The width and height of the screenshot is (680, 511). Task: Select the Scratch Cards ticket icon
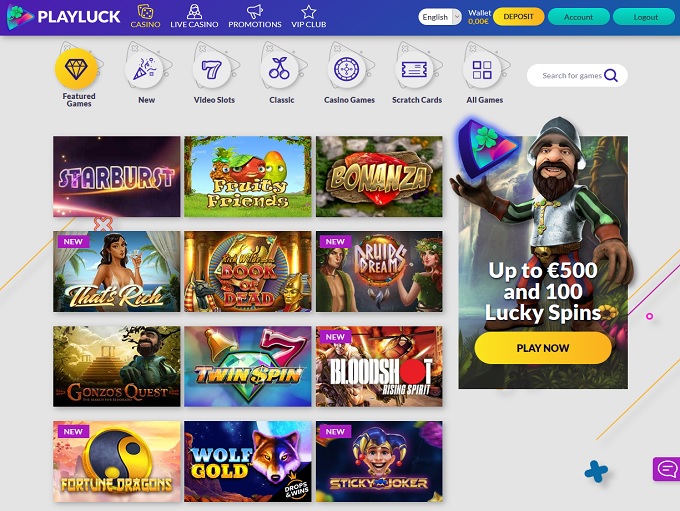pyautogui.click(x=414, y=69)
